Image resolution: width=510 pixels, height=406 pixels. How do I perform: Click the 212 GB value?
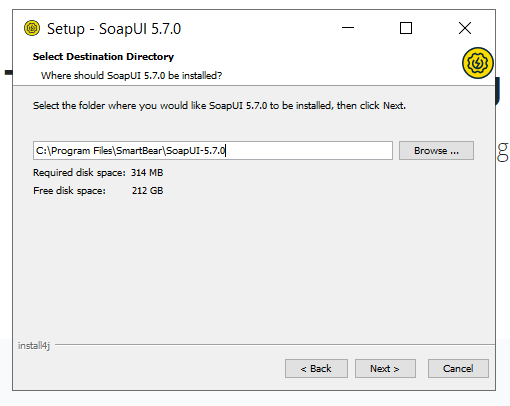[147, 191]
